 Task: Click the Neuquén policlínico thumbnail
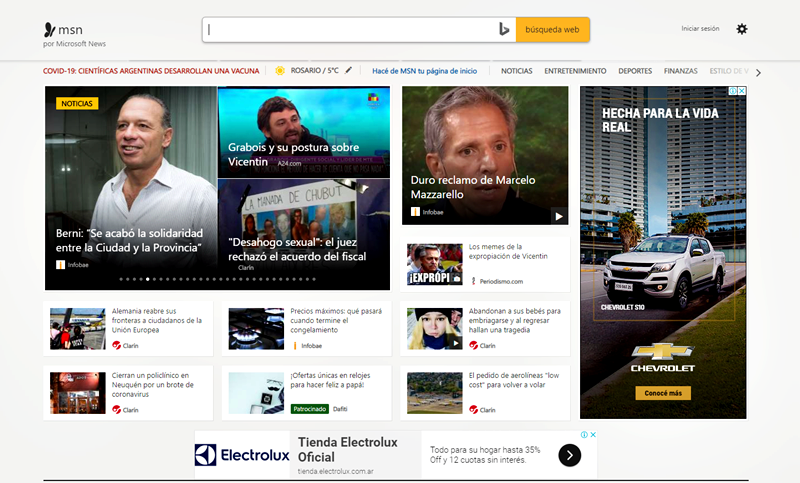[78, 393]
